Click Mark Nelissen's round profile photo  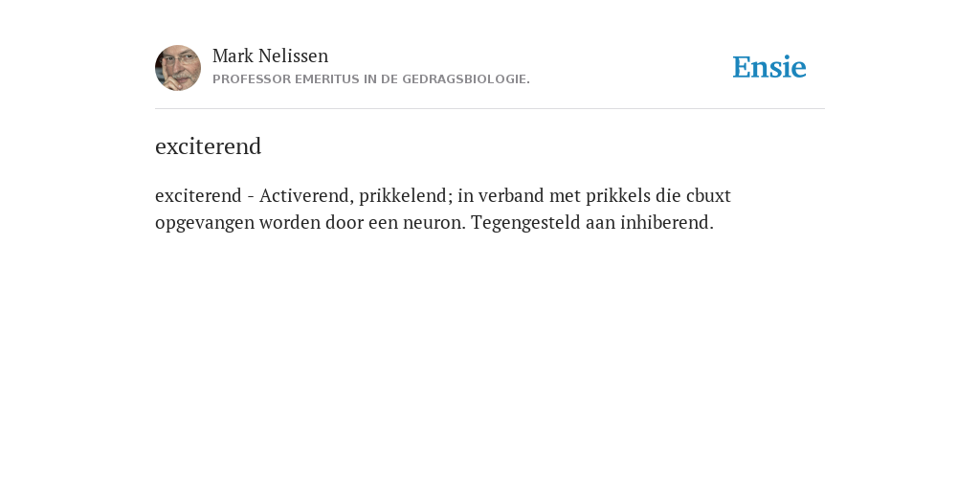point(178,68)
